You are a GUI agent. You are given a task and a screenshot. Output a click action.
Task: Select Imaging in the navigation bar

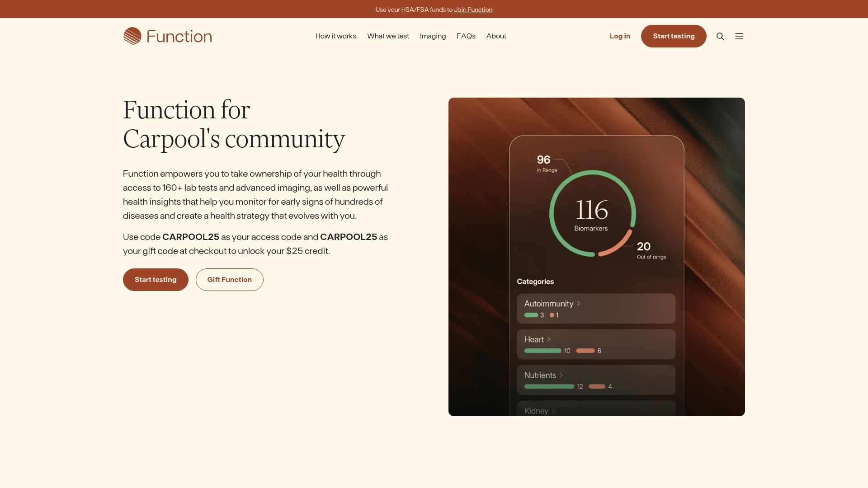click(433, 36)
